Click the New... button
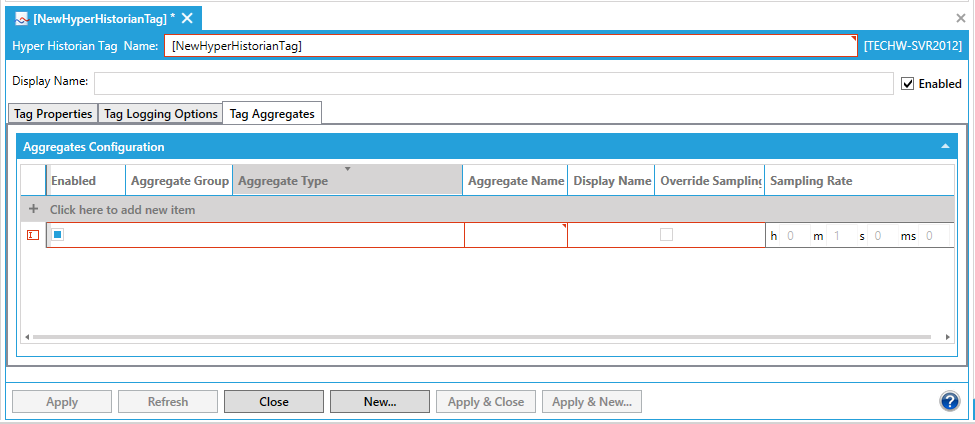This screenshot has width=975, height=424. click(380, 402)
